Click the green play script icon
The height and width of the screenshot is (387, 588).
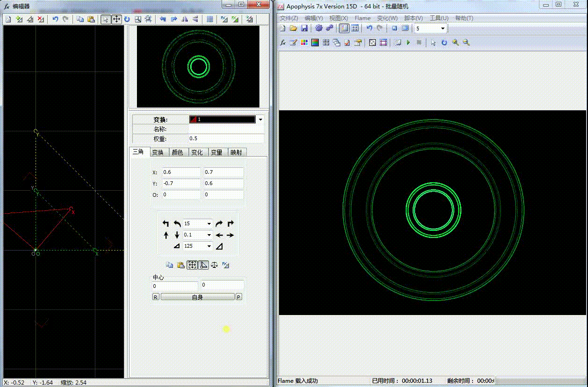point(409,43)
